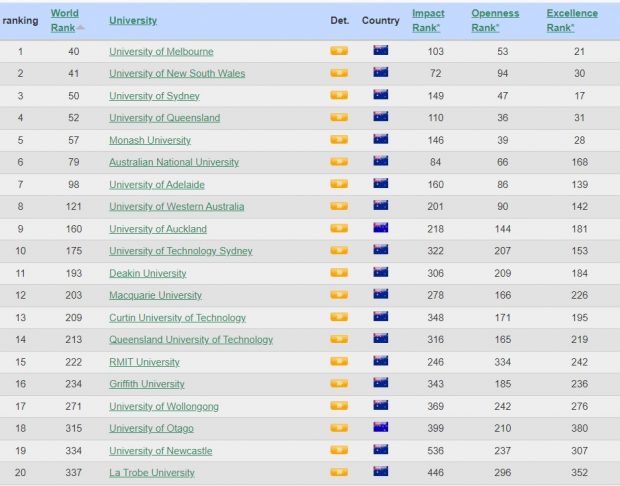
Task: Open University of Western Australia link
Action: point(177,206)
